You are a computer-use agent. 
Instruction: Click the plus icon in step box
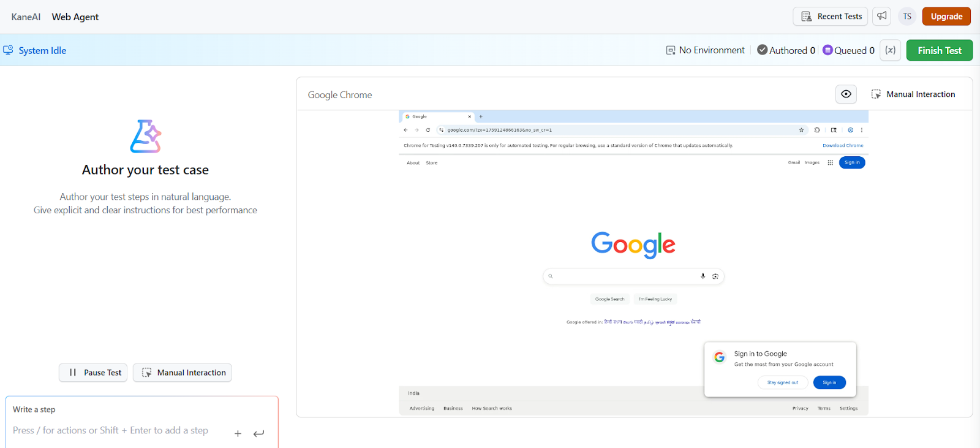point(238,433)
